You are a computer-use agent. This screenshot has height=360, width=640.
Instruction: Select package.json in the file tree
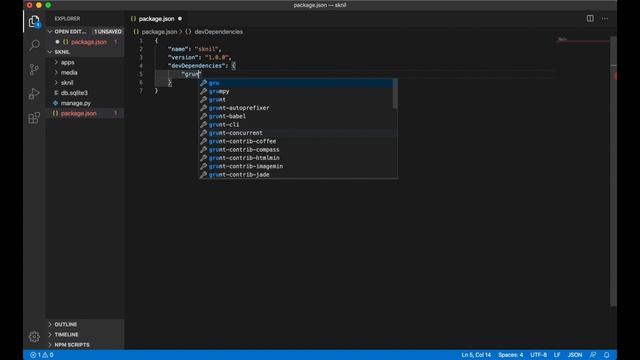pos(84,113)
